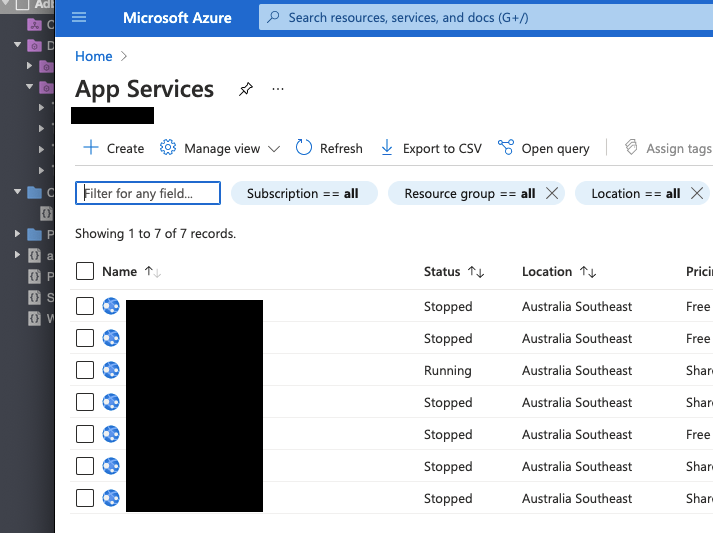Open the more options ellipsis beside App Services
This screenshot has width=713, height=533.
[x=278, y=89]
